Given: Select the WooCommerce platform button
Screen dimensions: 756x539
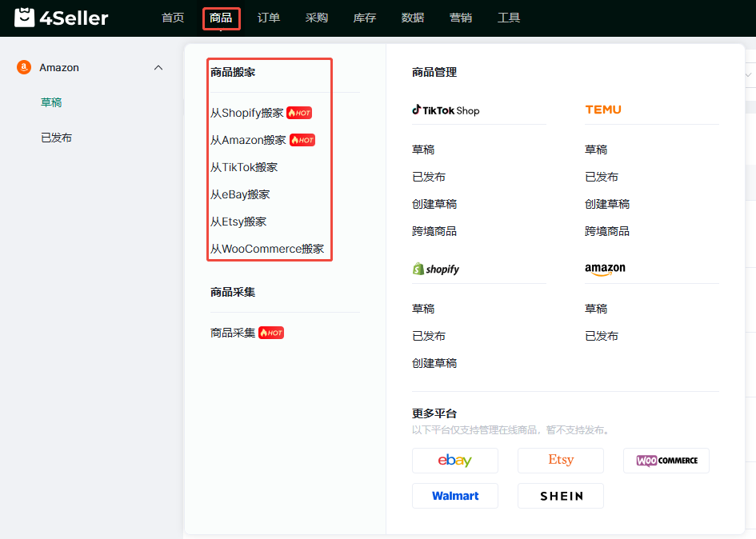Looking at the screenshot, I should 666,461.
